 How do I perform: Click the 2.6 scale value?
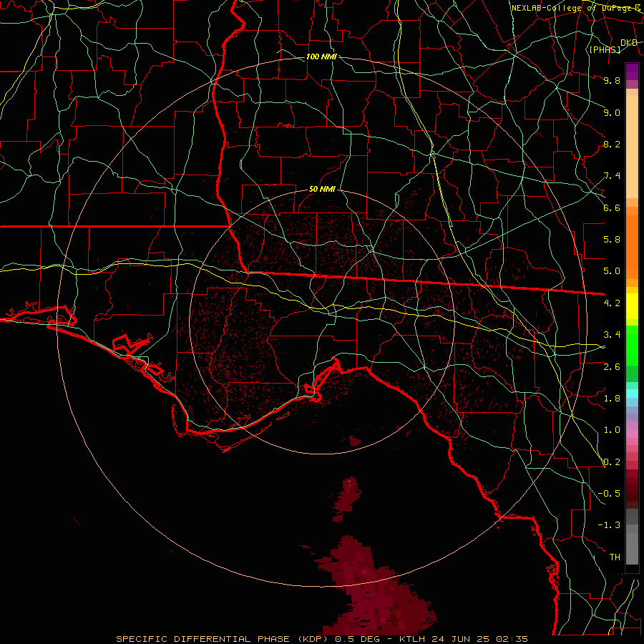[x=612, y=367]
